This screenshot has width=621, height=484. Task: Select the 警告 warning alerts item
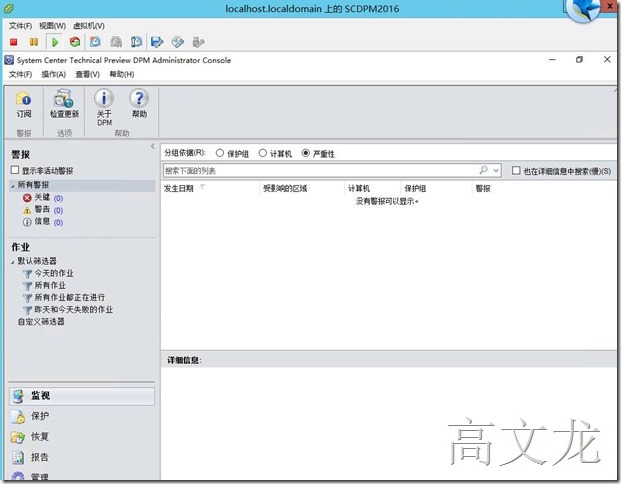[x=43, y=210]
